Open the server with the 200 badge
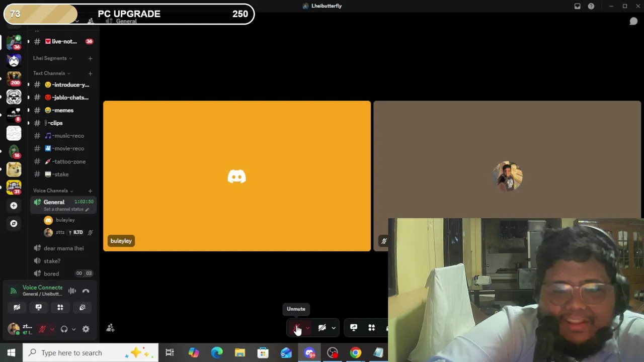Screen dimensions: 644x362 tap(14, 78)
